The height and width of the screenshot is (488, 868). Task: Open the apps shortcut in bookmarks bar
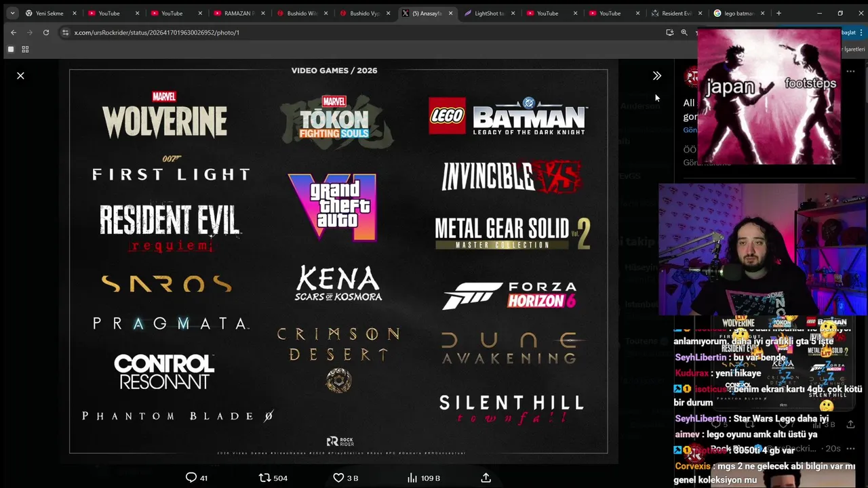point(11,49)
